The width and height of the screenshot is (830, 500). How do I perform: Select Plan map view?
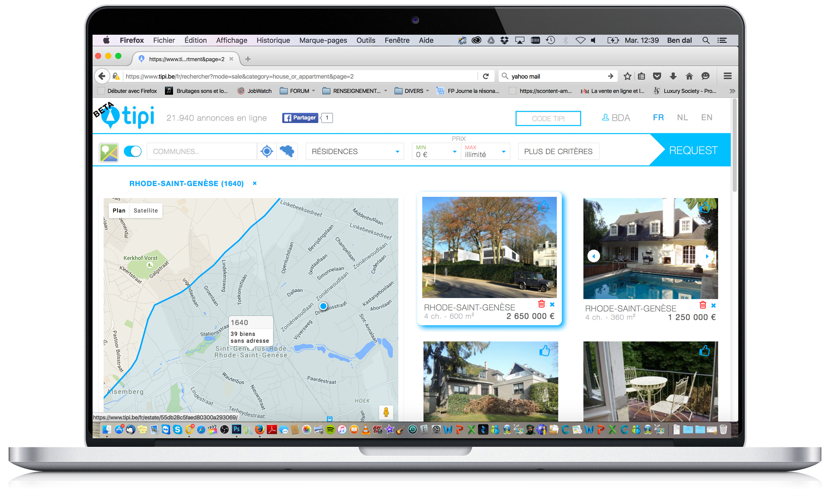coord(119,211)
